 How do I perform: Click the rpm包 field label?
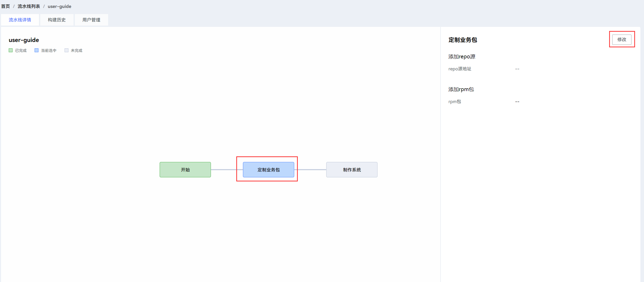click(x=454, y=102)
